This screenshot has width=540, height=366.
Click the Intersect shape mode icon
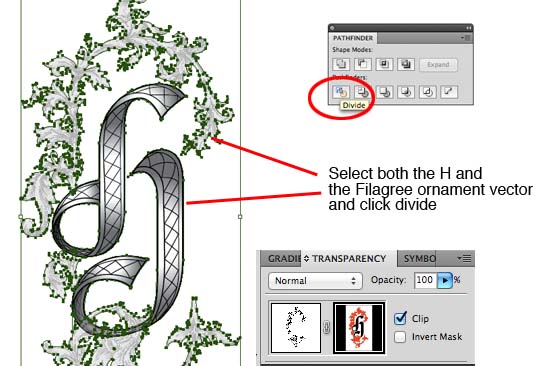point(384,64)
